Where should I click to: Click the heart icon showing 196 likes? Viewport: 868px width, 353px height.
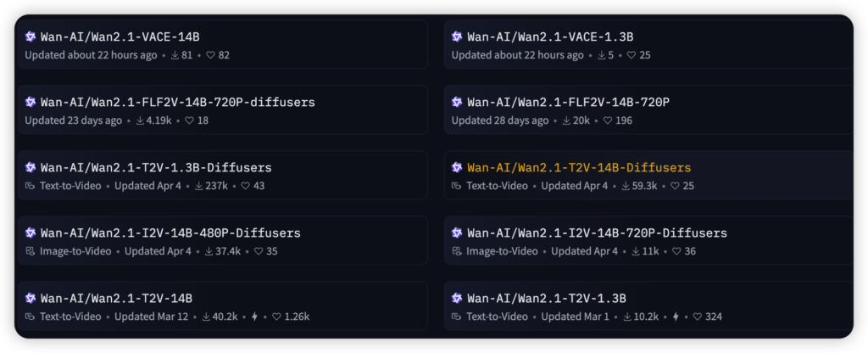tap(607, 120)
